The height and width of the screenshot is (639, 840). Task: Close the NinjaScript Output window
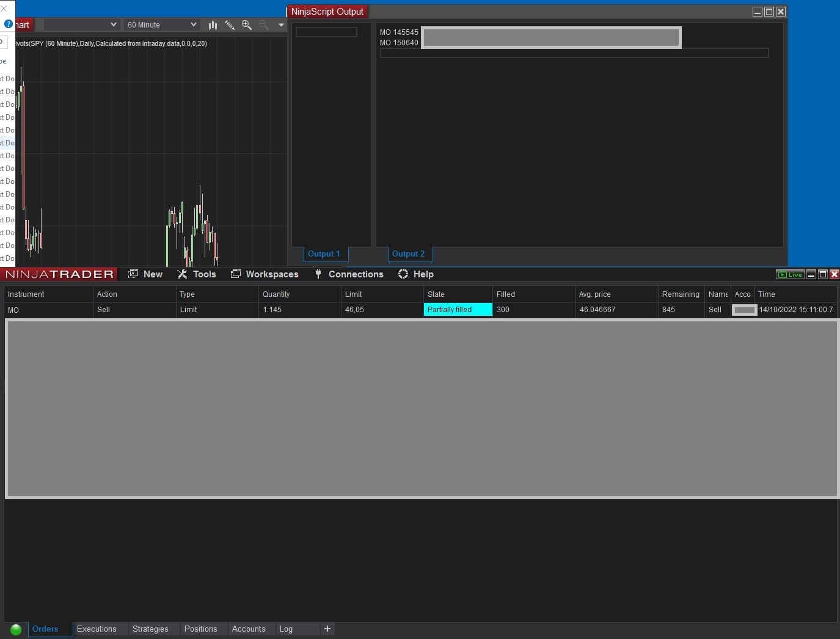click(x=781, y=12)
